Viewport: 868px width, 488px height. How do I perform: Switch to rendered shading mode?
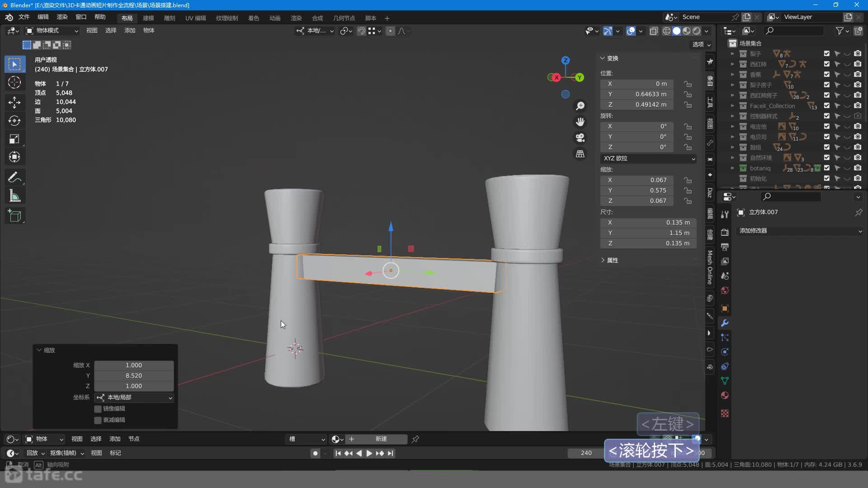(x=697, y=31)
